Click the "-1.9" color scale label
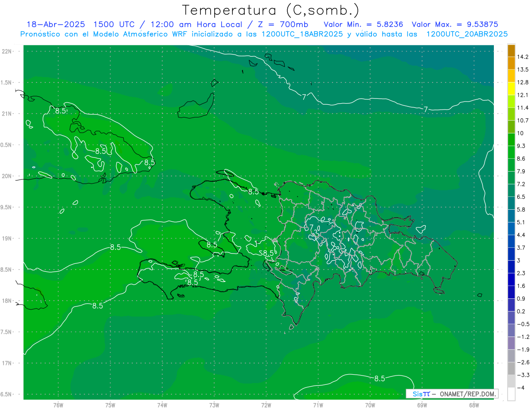Viewport: 532px width, 411px height. click(523, 349)
